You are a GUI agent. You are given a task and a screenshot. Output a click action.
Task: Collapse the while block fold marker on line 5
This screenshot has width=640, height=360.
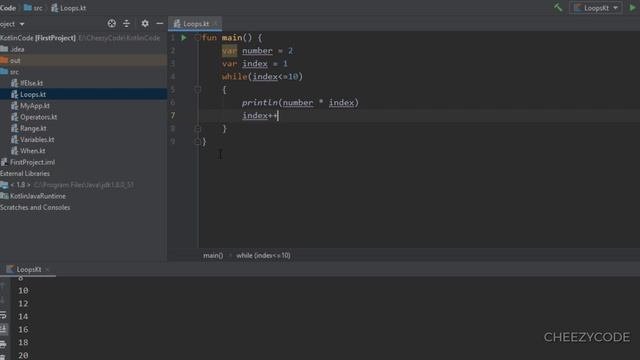[x=198, y=89]
